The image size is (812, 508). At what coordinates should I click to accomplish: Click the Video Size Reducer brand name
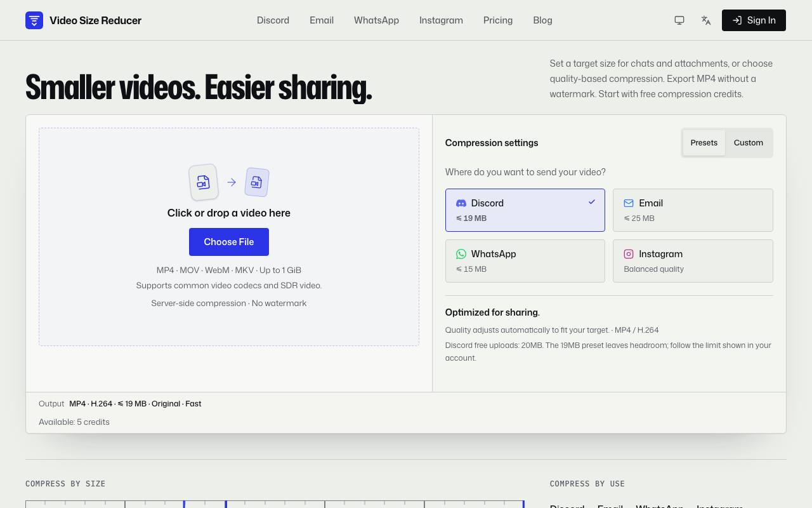click(x=95, y=20)
